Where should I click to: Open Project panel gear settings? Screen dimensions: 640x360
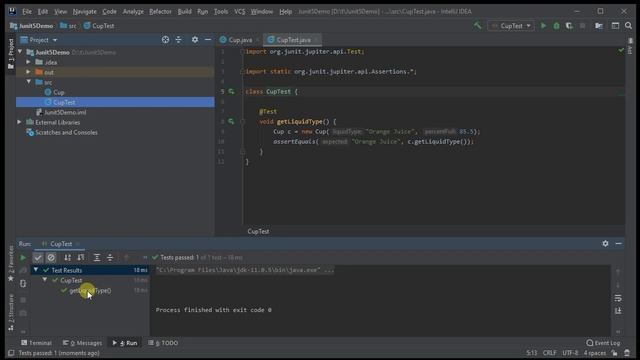click(x=195, y=40)
